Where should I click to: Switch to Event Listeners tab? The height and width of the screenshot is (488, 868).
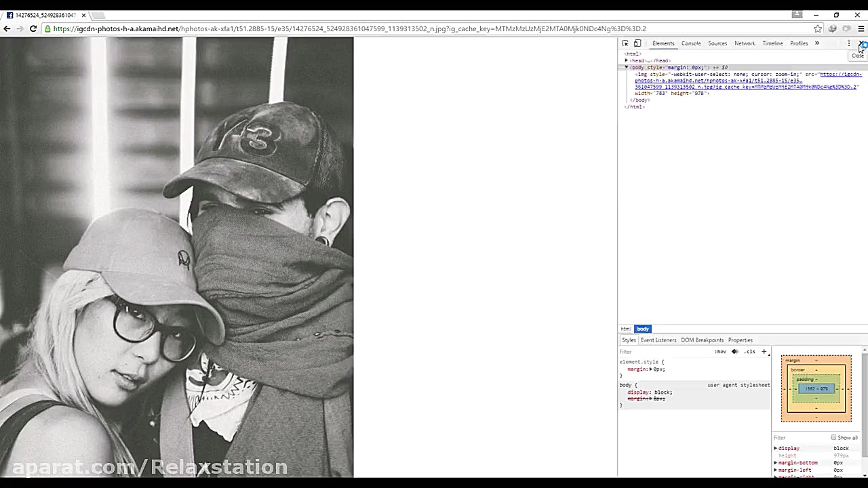coord(658,340)
